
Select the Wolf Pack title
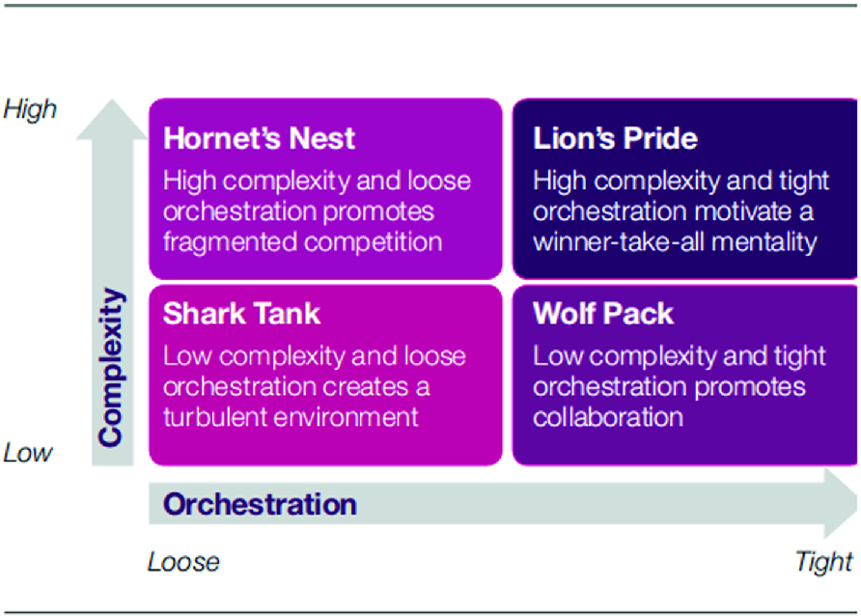point(603,314)
